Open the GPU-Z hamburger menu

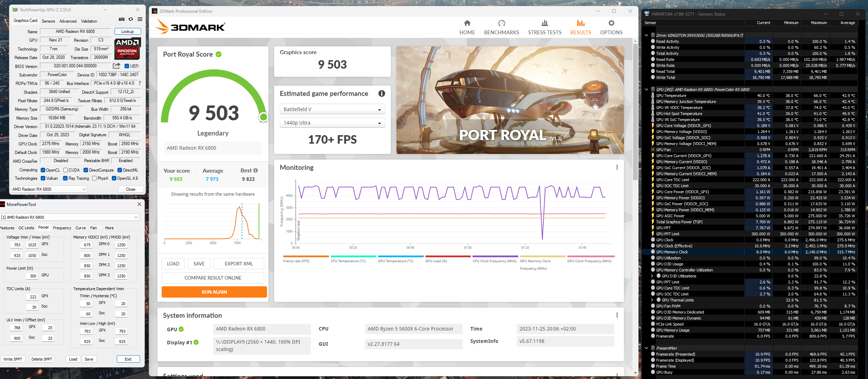(x=140, y=19)
